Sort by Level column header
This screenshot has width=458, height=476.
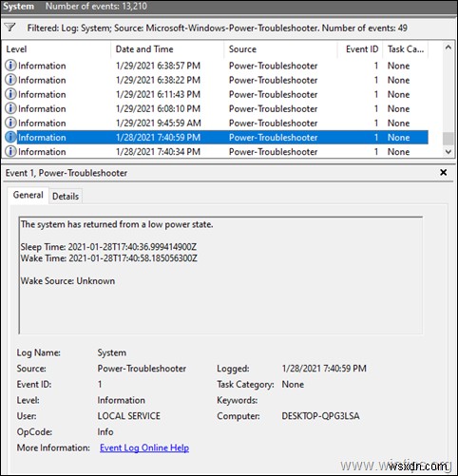57,49
